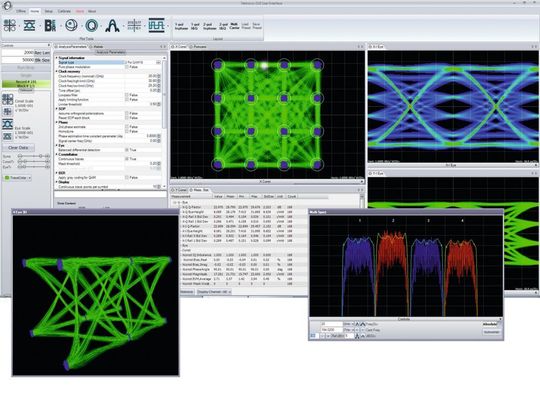Switch to the Calibrate ribbon tab
This screenshot has width=540, height=394.
[64, 11]
